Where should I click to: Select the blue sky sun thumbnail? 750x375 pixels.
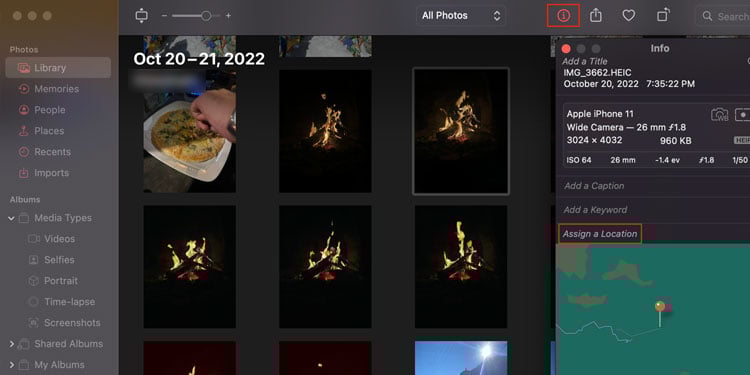[461, 358]
